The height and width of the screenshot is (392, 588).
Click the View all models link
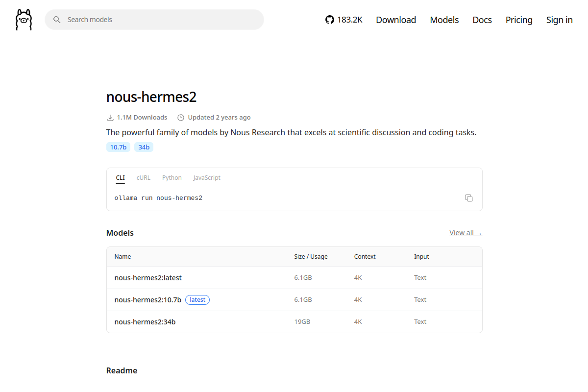pos(465,233)
